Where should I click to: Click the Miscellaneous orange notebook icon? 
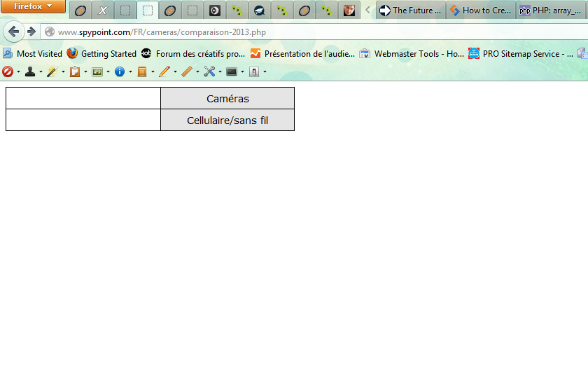142,71
